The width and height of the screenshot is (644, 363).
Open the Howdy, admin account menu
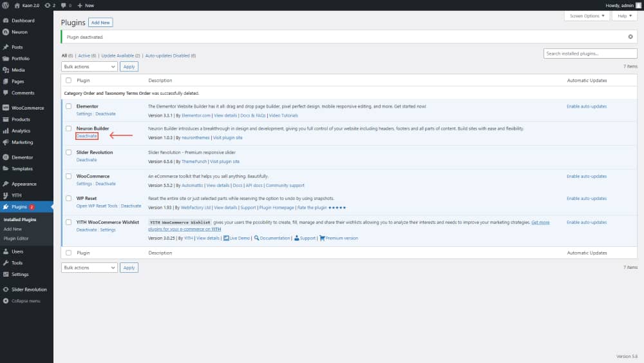(x=623, y=5)
